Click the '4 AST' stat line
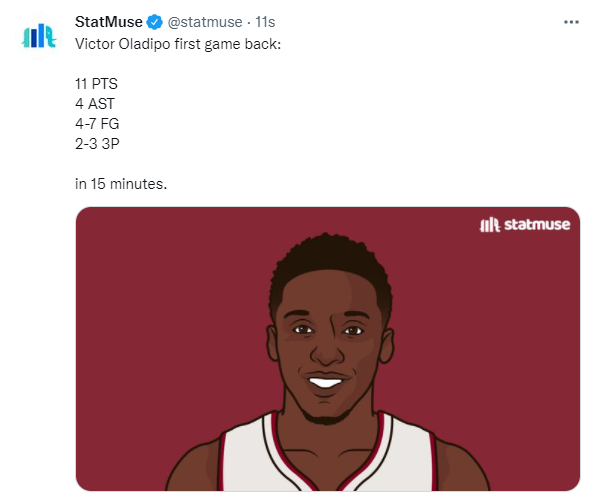This screenshot has width=595, height=503. 95,104
